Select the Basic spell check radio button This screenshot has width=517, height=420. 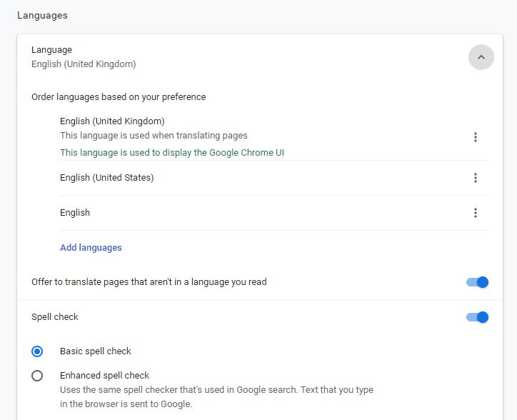(37, 351)
